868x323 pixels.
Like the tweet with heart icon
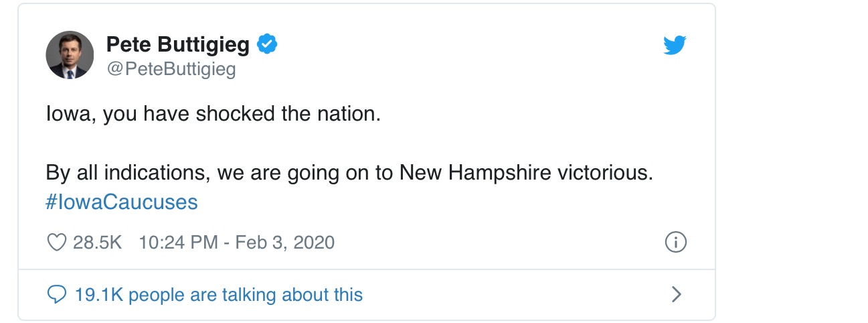pos(57,242)
